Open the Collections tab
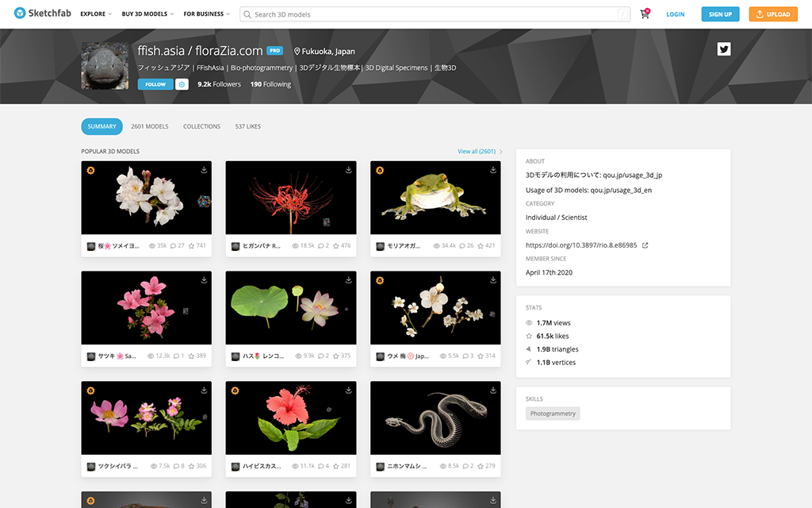The width and height of the screenshot is (812, 508). 201,126
